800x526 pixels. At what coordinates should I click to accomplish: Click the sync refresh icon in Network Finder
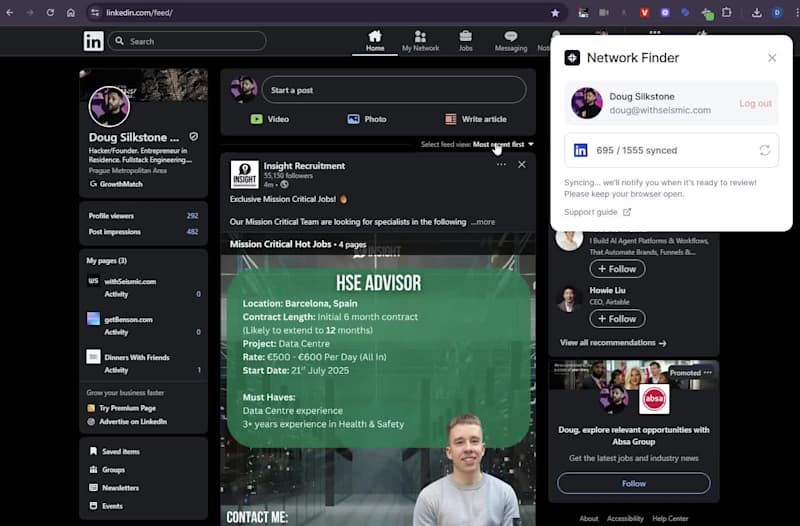tap(764, 150)
